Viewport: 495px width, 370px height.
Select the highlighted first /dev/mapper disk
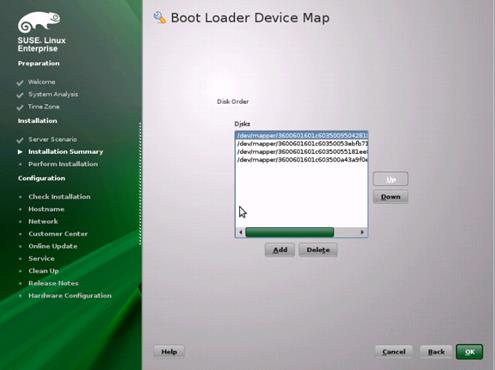click(302, 135)
